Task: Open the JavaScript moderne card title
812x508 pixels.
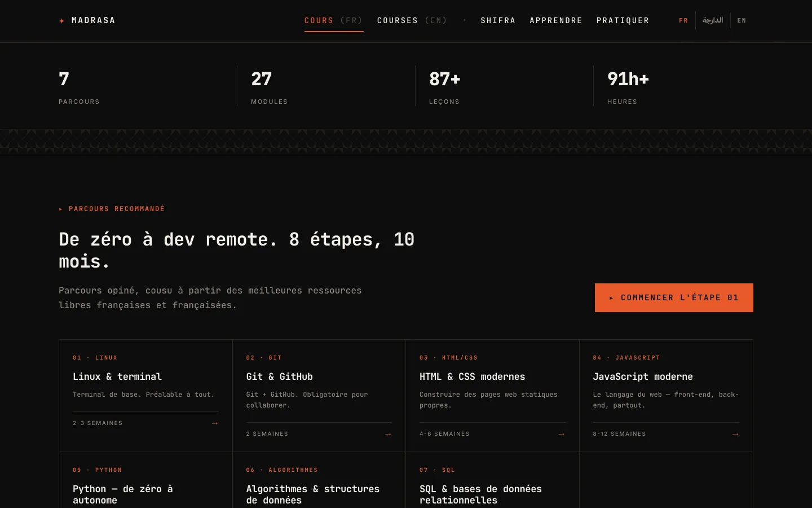Action: tap(643, 376)
